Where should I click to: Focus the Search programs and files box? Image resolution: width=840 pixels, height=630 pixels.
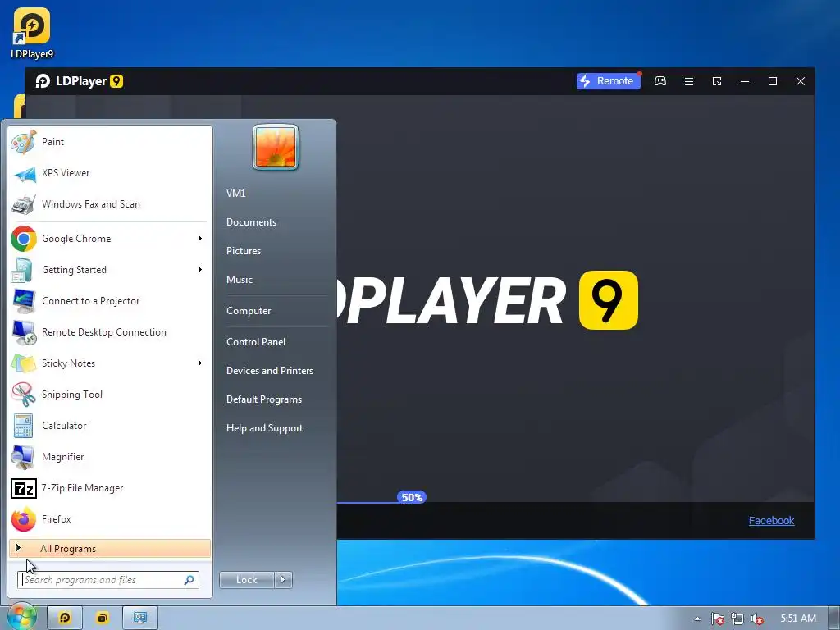coord(108,580)
